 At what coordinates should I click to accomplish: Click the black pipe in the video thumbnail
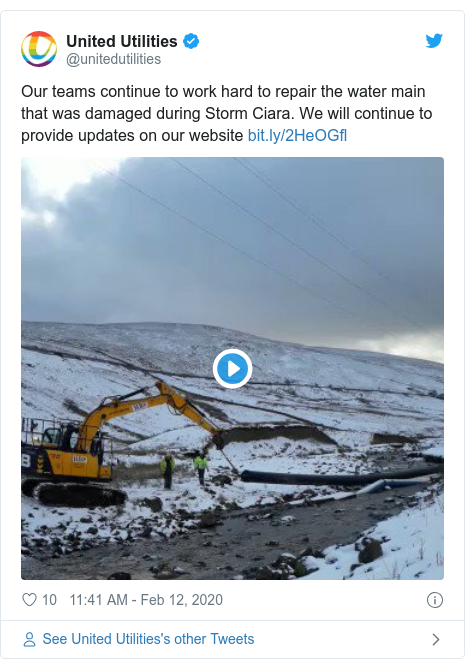341,475
